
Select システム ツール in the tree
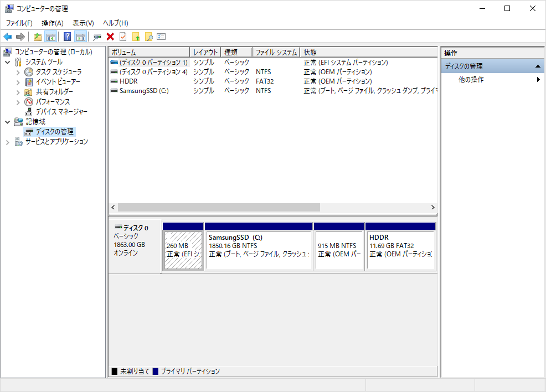44,62
